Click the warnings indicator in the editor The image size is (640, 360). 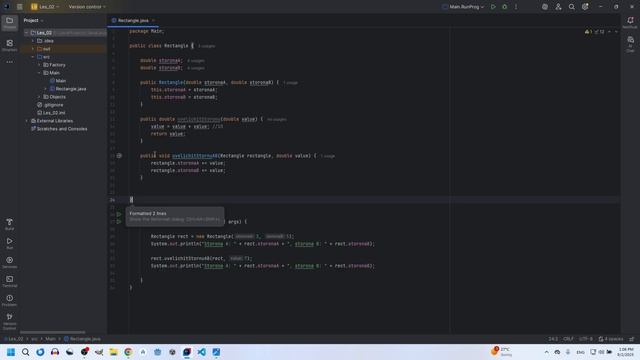coord(594,31)
